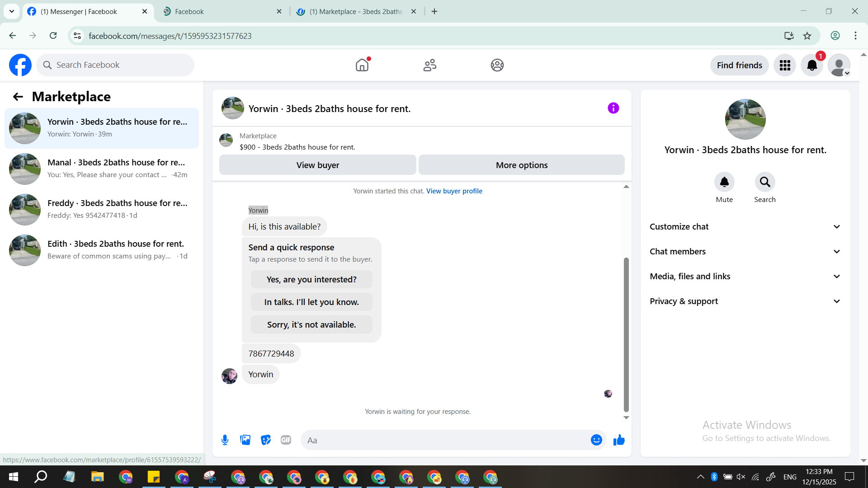The width and height of the screenshot is (868, 488).
Task: Open the Menu grid icon
Action: [785, 66]
